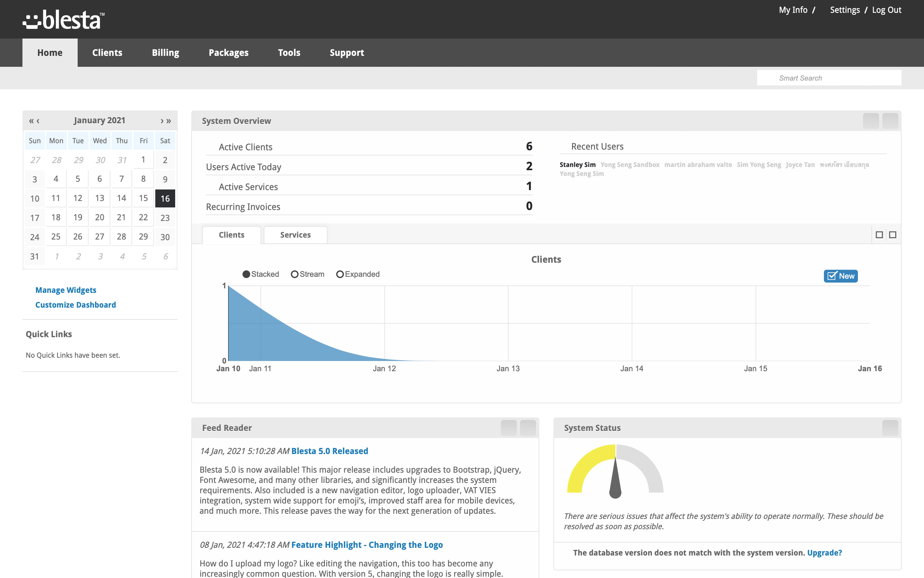Select date 15 in the calendar
The image size is (924, 578).
coord(143,198)
